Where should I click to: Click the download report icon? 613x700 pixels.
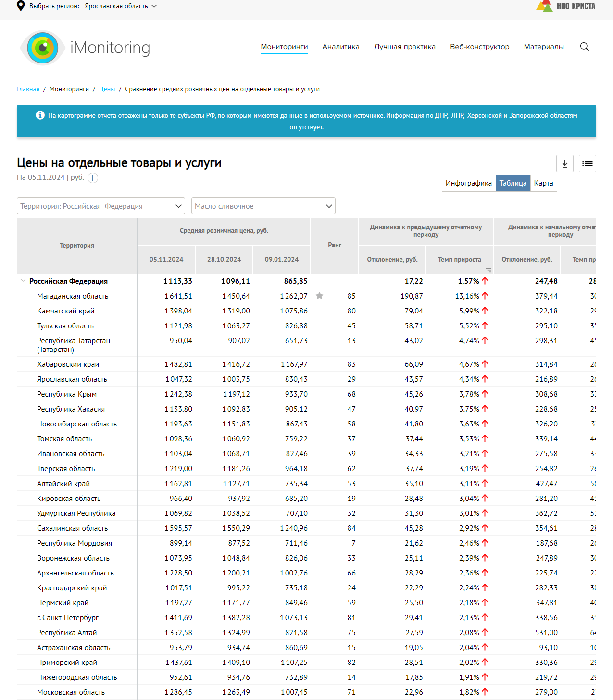pos(565,163)
